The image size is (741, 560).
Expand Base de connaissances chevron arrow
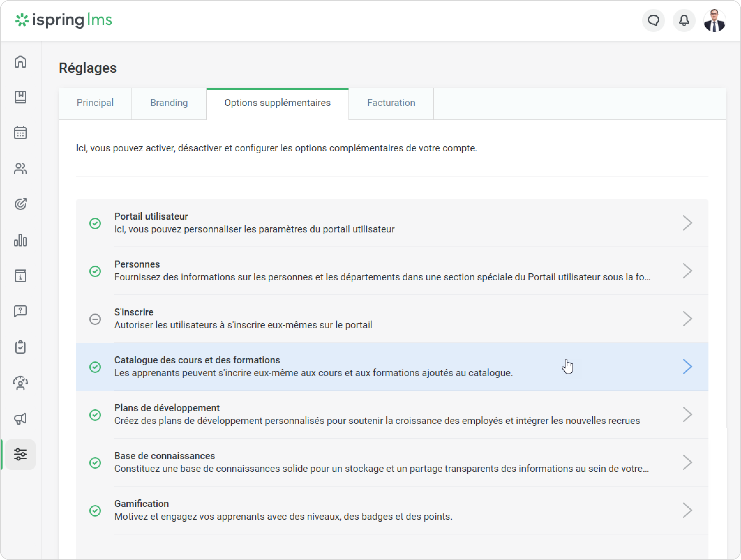pyautogui.click(x=687, y=463)
